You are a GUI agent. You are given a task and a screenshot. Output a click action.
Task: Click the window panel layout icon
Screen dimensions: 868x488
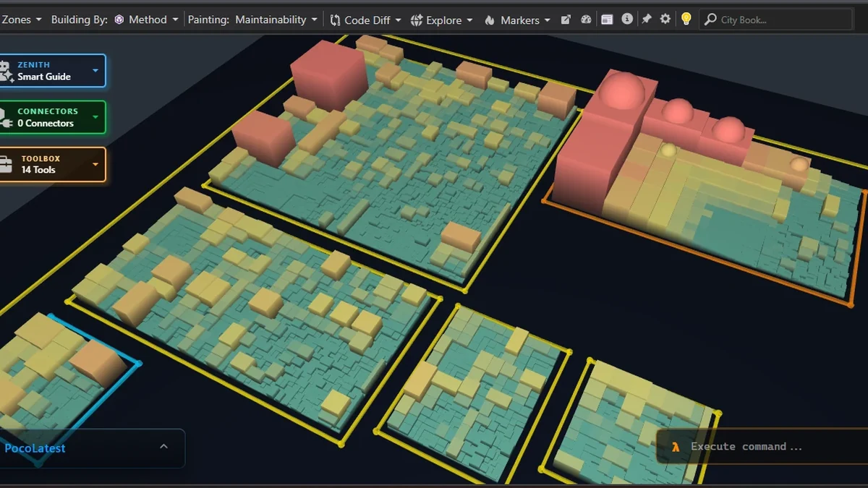pyautogui.click(x=607, y=20)
